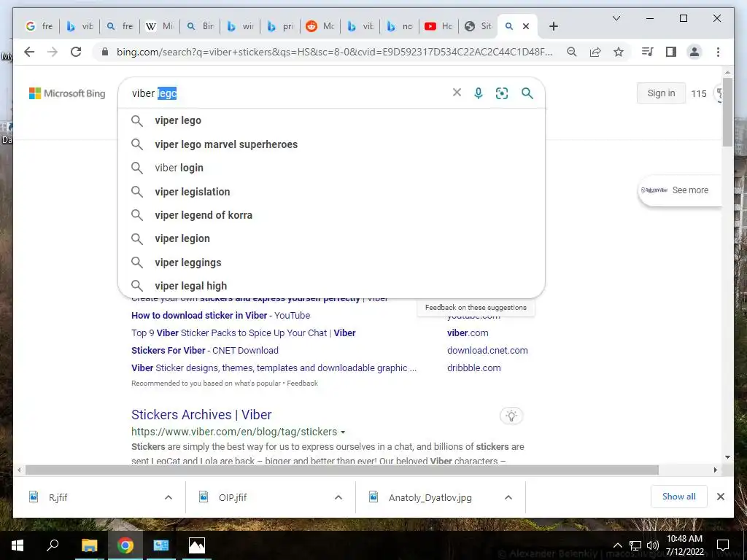This screenshot has width=747, height=560.
Task: Select suggestion 'viper legion'
Action: pos(331,238)
